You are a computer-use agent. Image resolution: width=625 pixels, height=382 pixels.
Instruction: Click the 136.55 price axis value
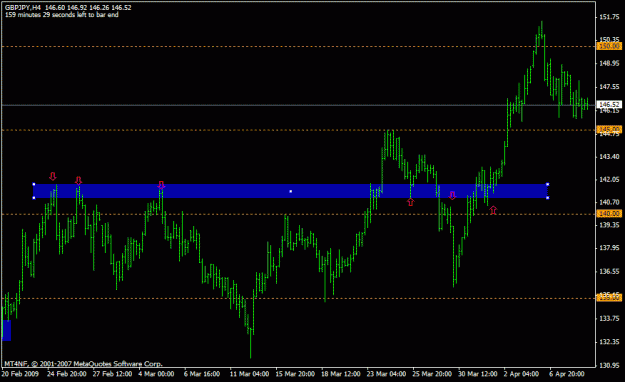pyautogui.click(x=609, y=271)
